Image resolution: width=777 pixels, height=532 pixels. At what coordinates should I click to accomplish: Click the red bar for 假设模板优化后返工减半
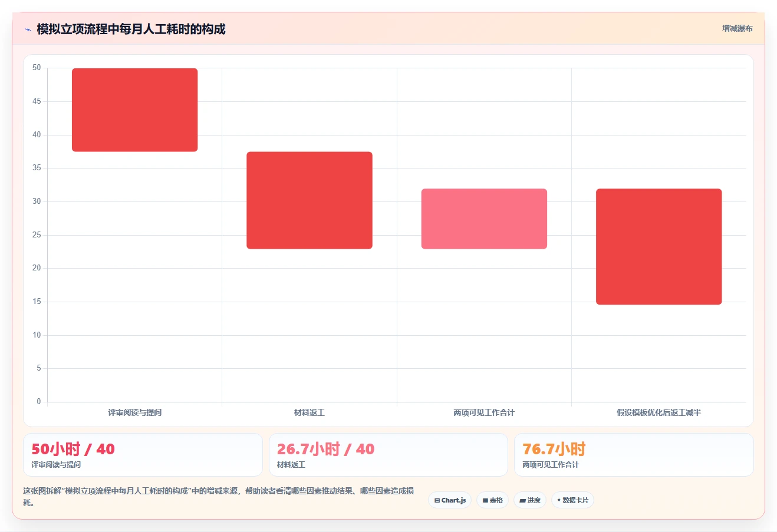(x=659, y=246)
